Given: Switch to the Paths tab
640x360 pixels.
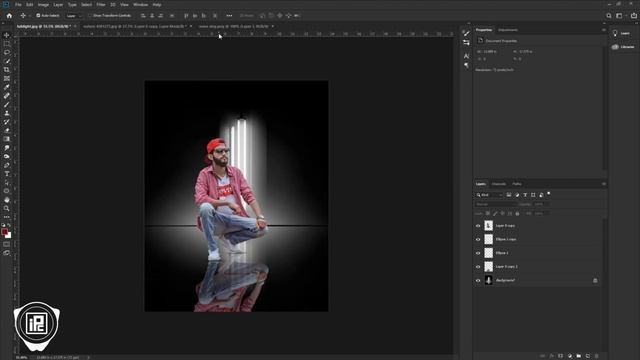Looking at the screenshot, I should coord(517,184).
